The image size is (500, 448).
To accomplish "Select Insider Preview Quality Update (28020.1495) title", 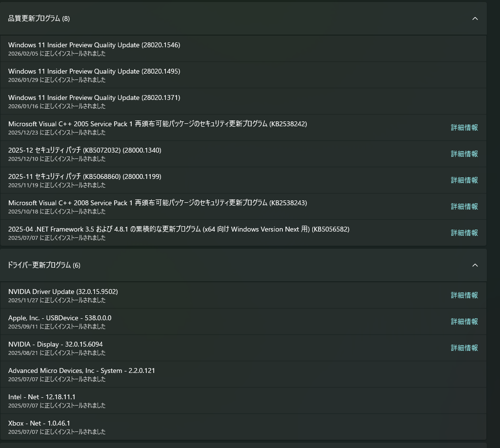I will [94, 71].
